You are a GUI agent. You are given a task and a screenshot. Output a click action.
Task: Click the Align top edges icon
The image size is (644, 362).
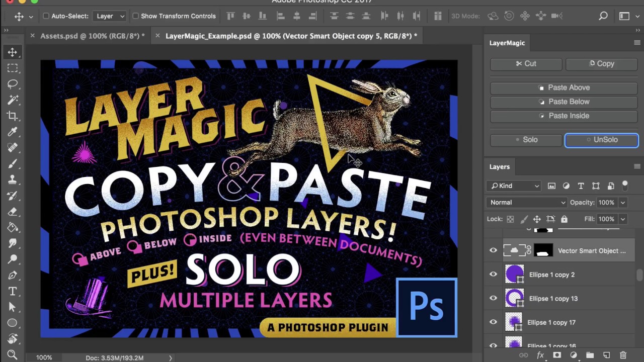tap(231, 16)
